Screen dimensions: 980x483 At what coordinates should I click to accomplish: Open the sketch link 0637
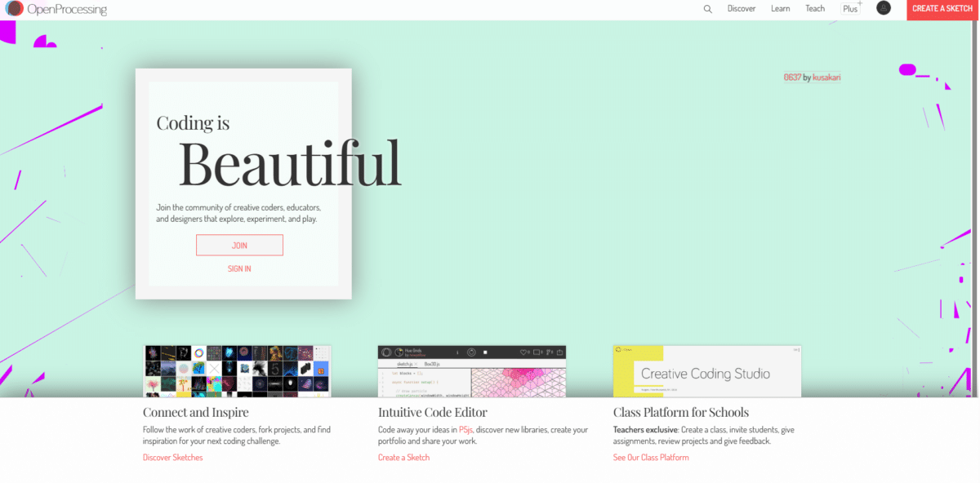coord(792,78)
